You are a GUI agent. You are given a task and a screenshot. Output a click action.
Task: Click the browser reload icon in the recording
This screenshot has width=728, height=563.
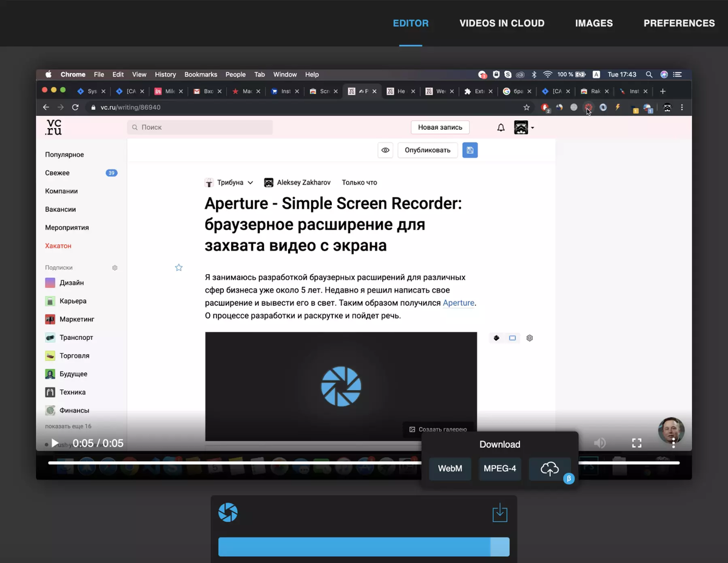75,107
